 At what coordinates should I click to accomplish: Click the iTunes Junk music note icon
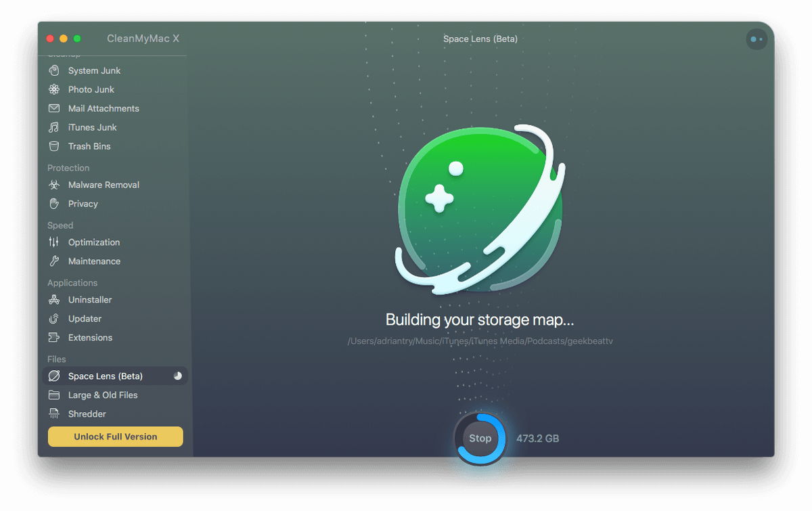click(x=54, y=127)
